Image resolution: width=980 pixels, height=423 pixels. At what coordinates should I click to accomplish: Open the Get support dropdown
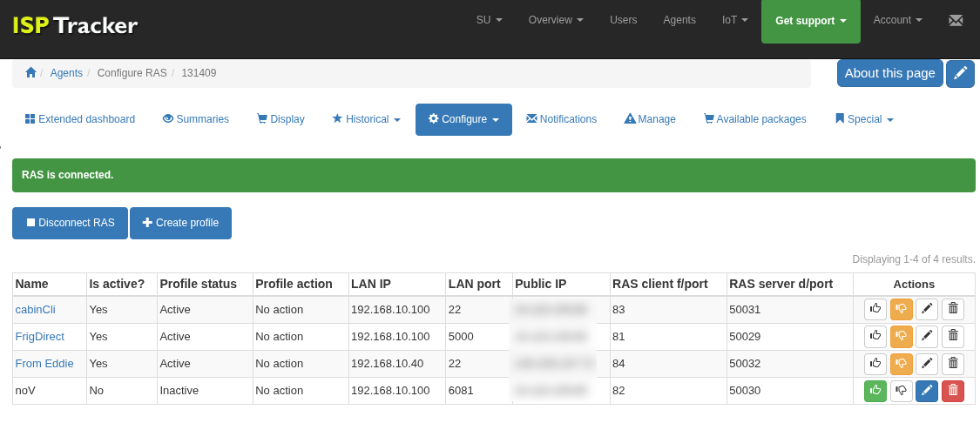pos(810,21)
